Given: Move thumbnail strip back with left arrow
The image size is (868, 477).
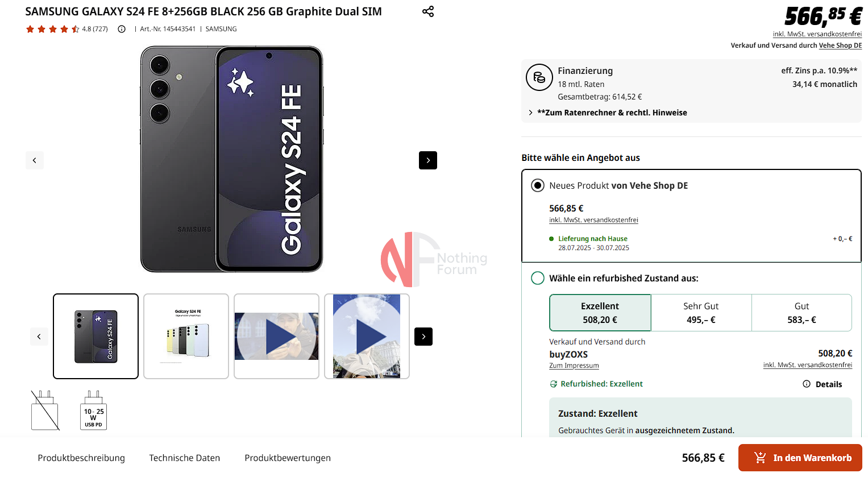Looking at the screenshot, I should (39, 337).
